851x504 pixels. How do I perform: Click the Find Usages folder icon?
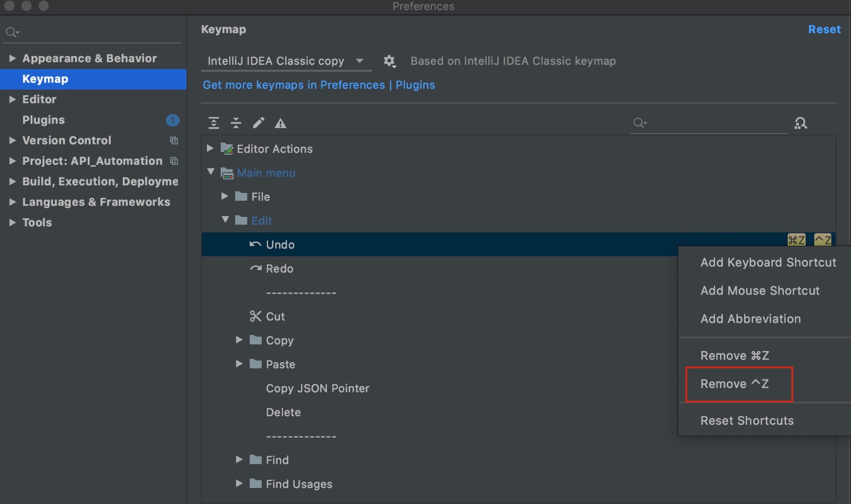(x=256, y=483)
